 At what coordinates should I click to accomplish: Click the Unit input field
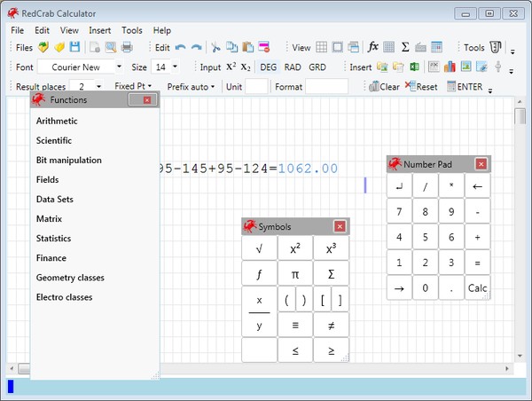256,86
